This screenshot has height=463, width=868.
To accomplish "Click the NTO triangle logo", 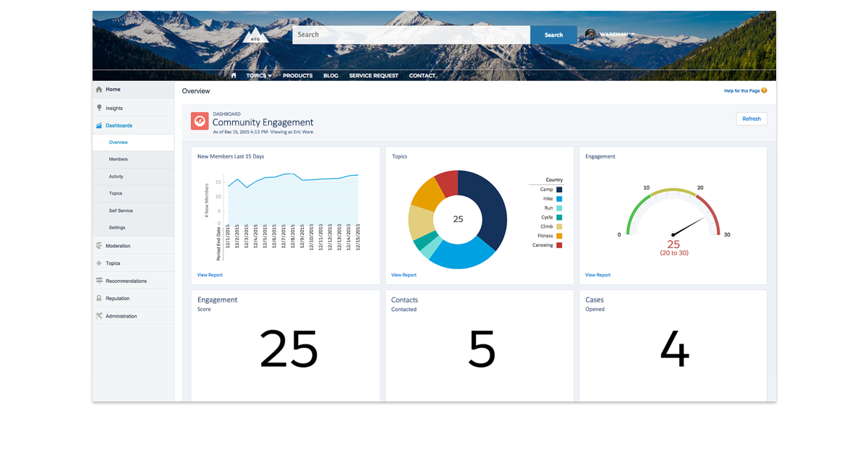I will (256, 36).
